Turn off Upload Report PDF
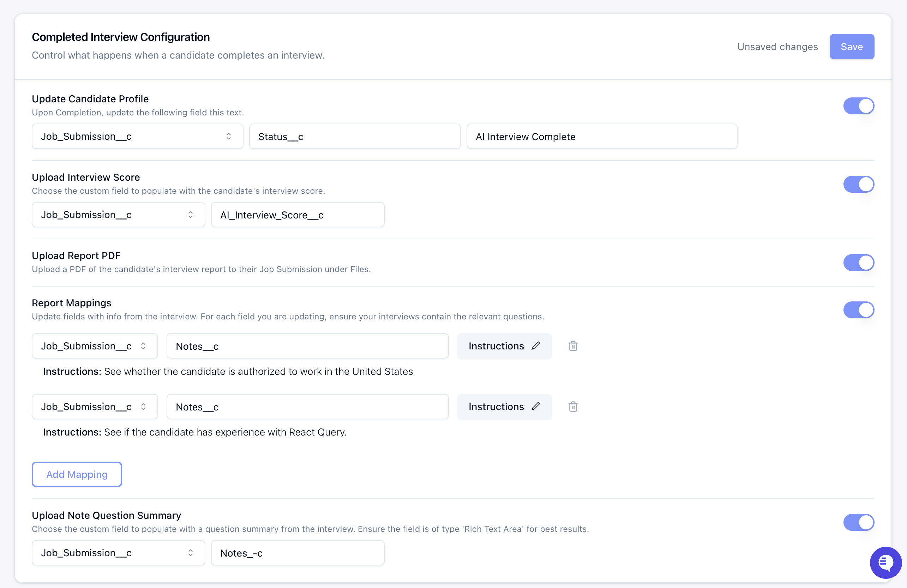 pyautogui.click(x=858, y=263)
